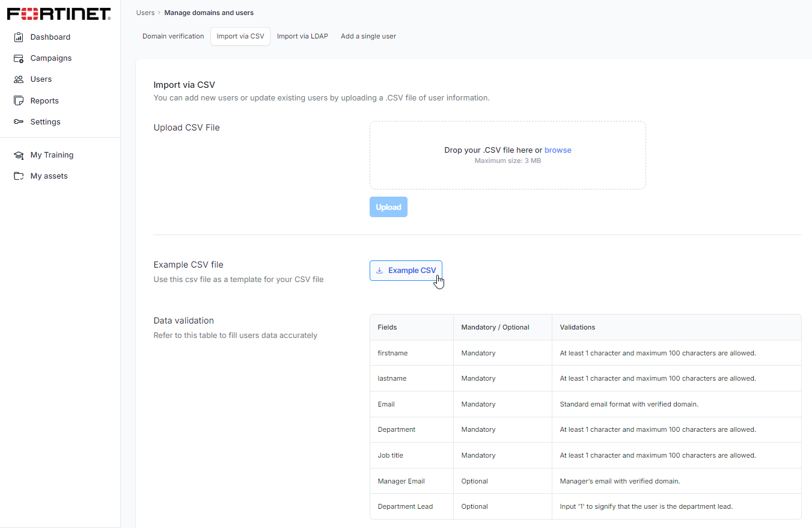Click the My assets folder icon

(19, 176)
